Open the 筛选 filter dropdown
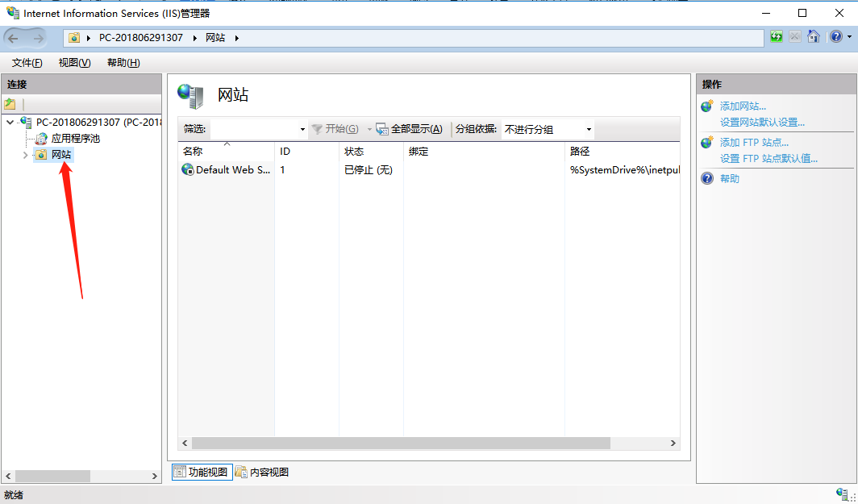The height and width of the screenshot is (504, 858). click(302, 129)
